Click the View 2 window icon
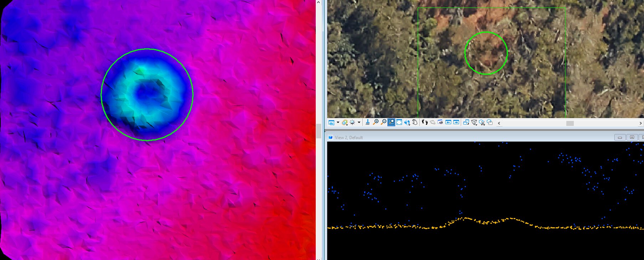 [x=330, y=137]
